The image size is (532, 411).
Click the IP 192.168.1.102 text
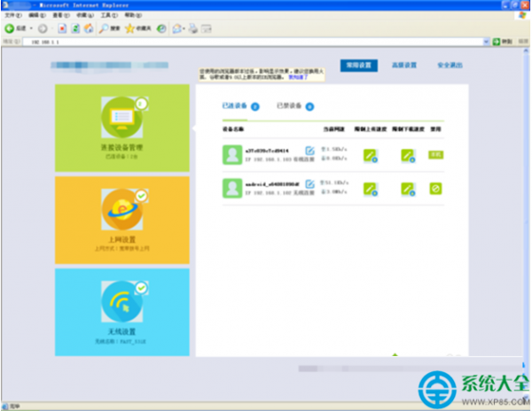269,193
